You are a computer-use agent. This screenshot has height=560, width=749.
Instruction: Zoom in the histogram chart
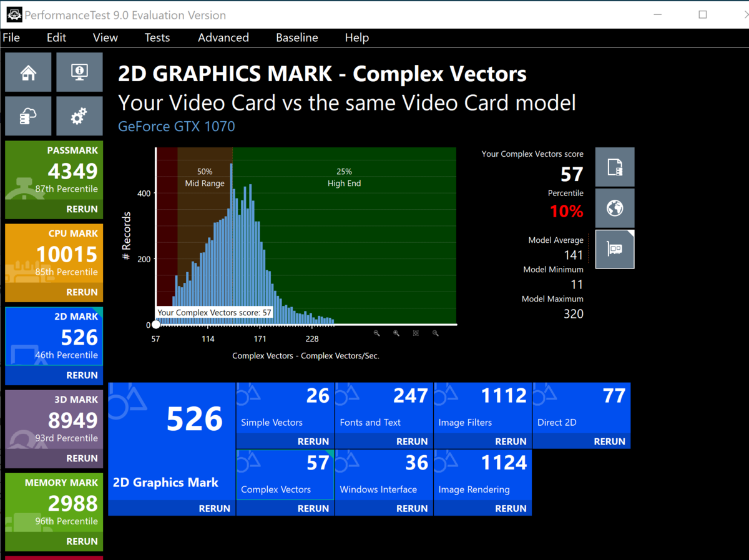pyautogui.click(x=396, y=333)
